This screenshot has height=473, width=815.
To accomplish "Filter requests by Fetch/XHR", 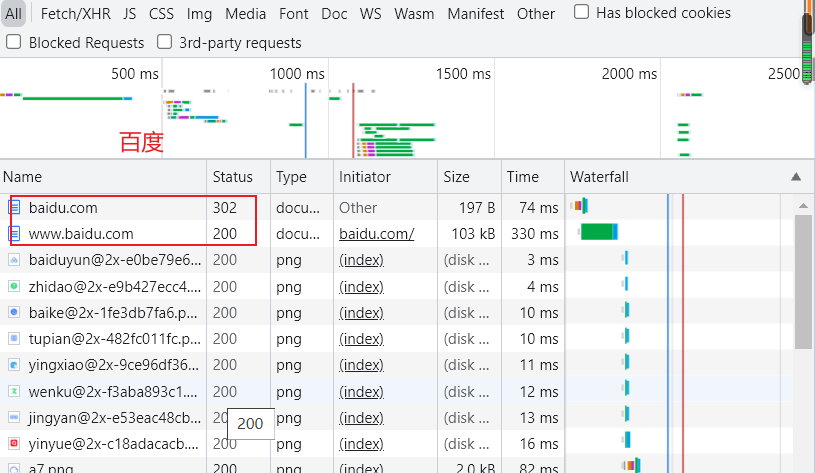I will [75, 14].
